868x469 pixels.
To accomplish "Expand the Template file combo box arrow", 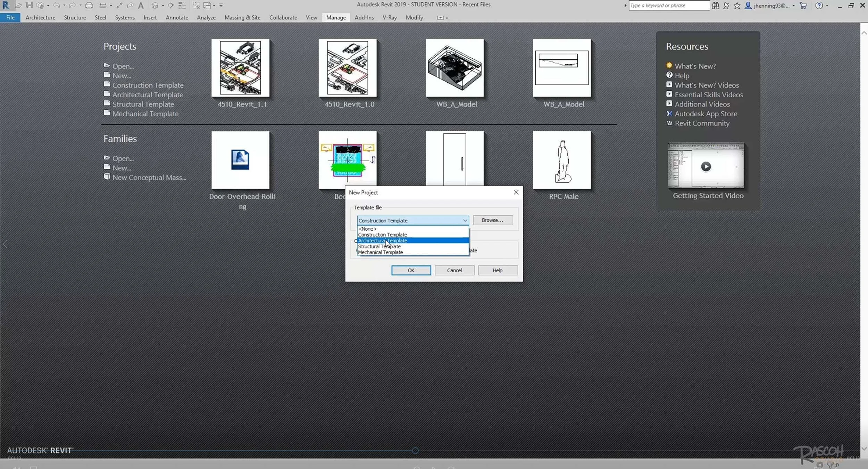I will click(x=465, y=220).
